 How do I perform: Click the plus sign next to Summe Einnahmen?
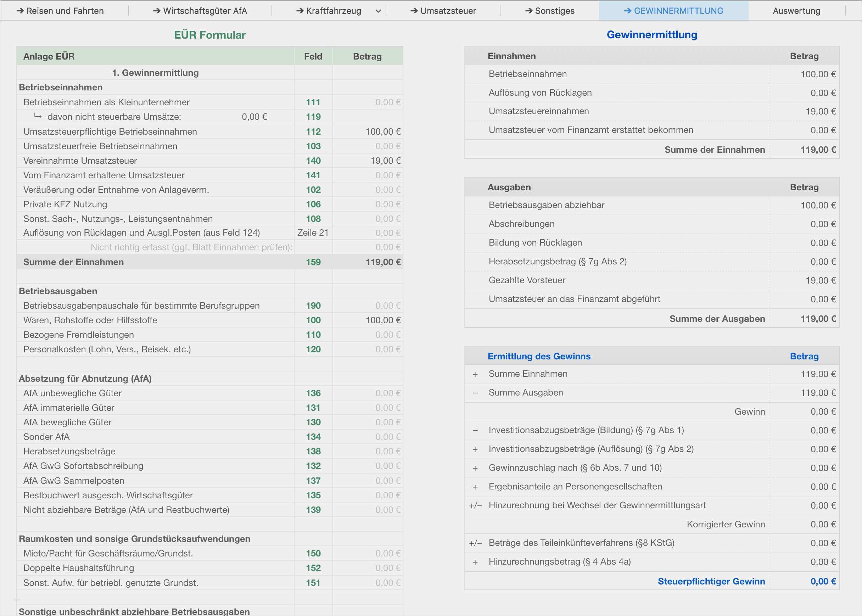(475, 374)
